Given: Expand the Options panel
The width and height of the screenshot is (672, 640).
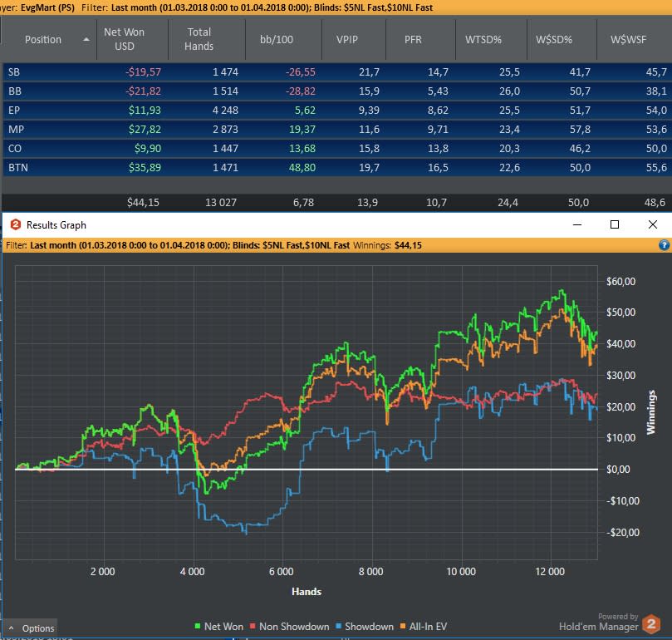Looking at the screenshot, I should click(31, 628).
